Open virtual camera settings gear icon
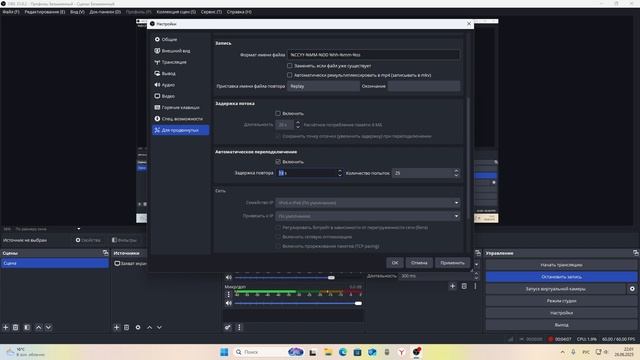The height and width of the screenshot is (360, 640). (x=632, y=289)
